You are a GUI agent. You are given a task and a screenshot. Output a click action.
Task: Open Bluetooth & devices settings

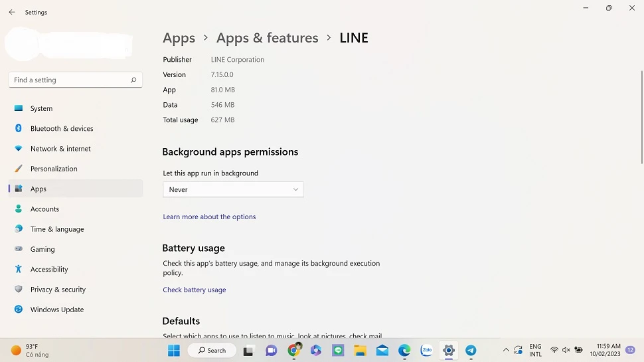[62, 128]
